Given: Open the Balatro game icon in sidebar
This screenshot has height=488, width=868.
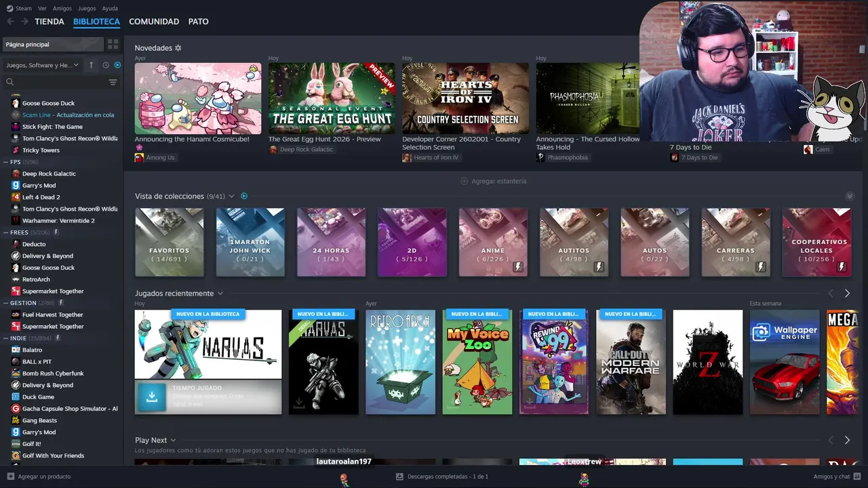Looking at the screenshot, I should tap(16, 350).
